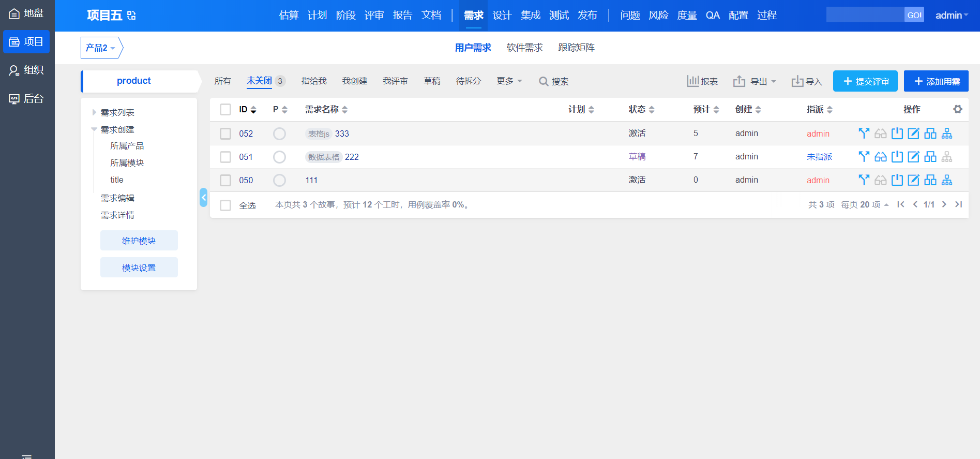Click the power-off icon in row 051
Screen dimensions: 980x459
tap(897, 157)
